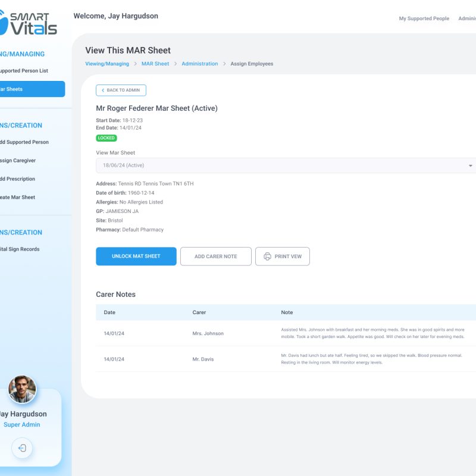Click the Unlock Mat Sheet button
The image size is (476, 476).
pyautogui.click(x=136, y=256)
